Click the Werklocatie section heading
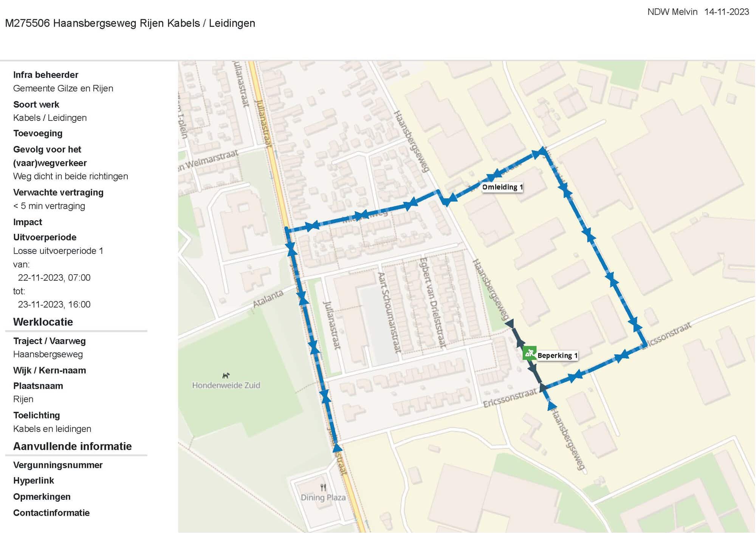 tap(43, 322)
